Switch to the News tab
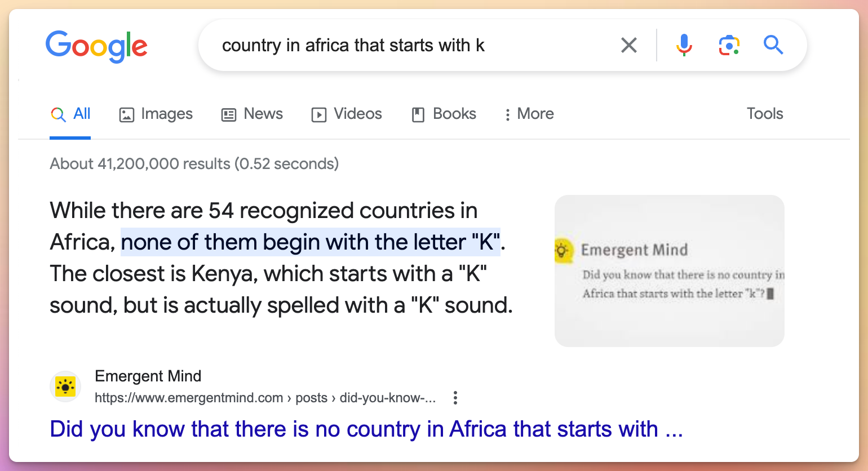868x471 pixels. click(x=252, y=114)
